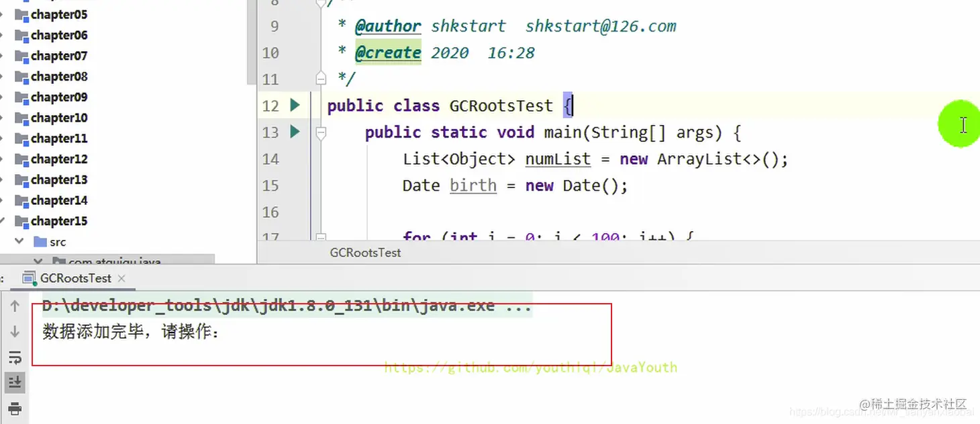
Task: Click the birth variable on line 15
Action: point(473,185)
